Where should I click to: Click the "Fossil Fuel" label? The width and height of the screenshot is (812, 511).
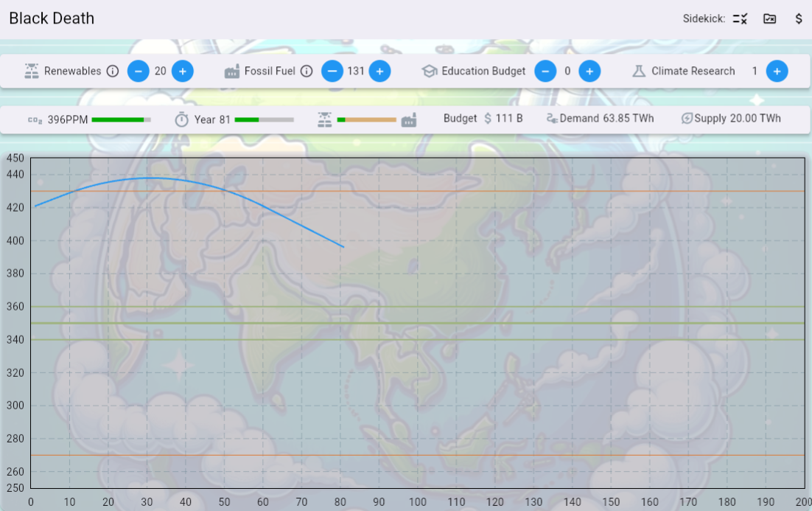click(x=270, y=71)
